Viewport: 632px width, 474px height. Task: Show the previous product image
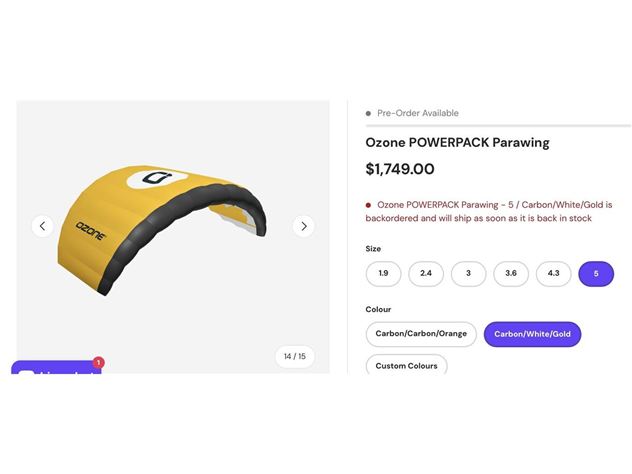coord(42,226)
